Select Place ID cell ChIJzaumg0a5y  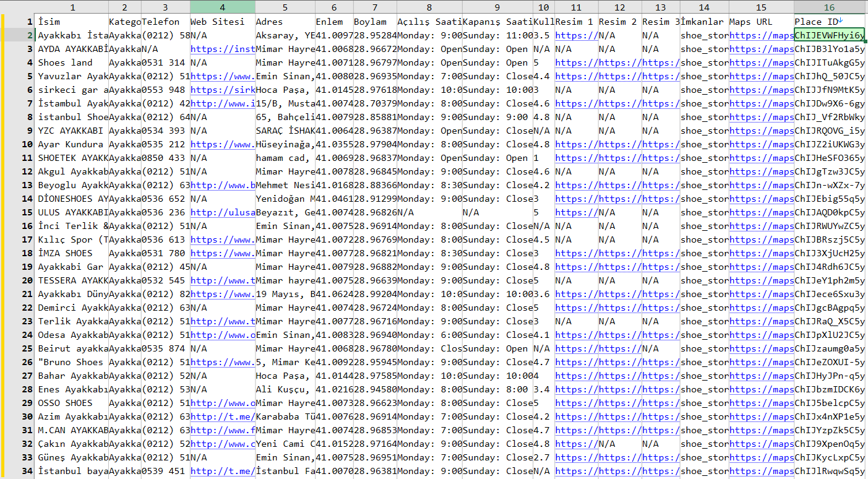tap(829, 348)
